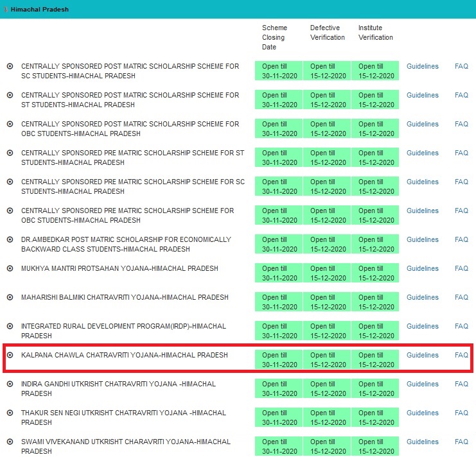Click the bullet icon beside Mukhya Mantri Protsahan Yojana

tap(10, 268)
